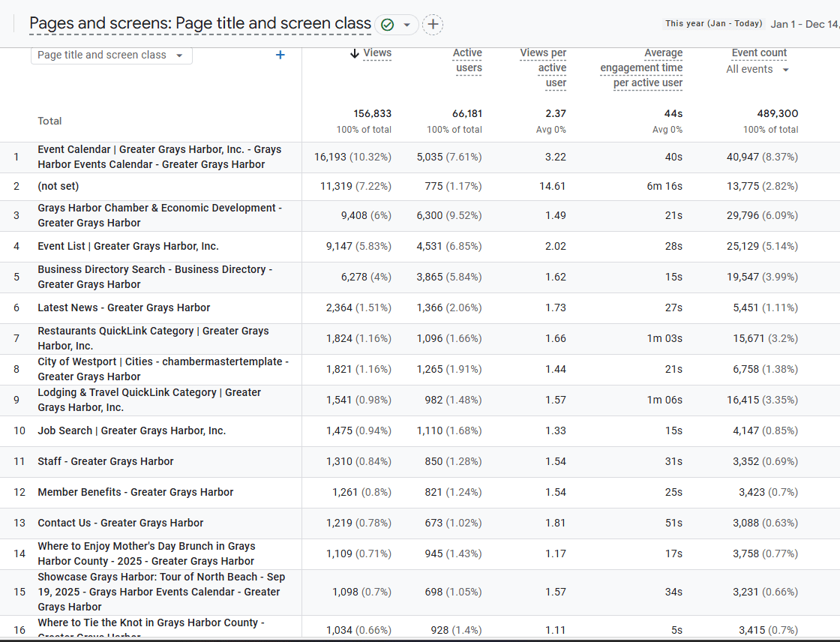The width and height of the screenshot is (840, 642).
Task: Click the Event List page title row
Action: (x=128, y=246)
